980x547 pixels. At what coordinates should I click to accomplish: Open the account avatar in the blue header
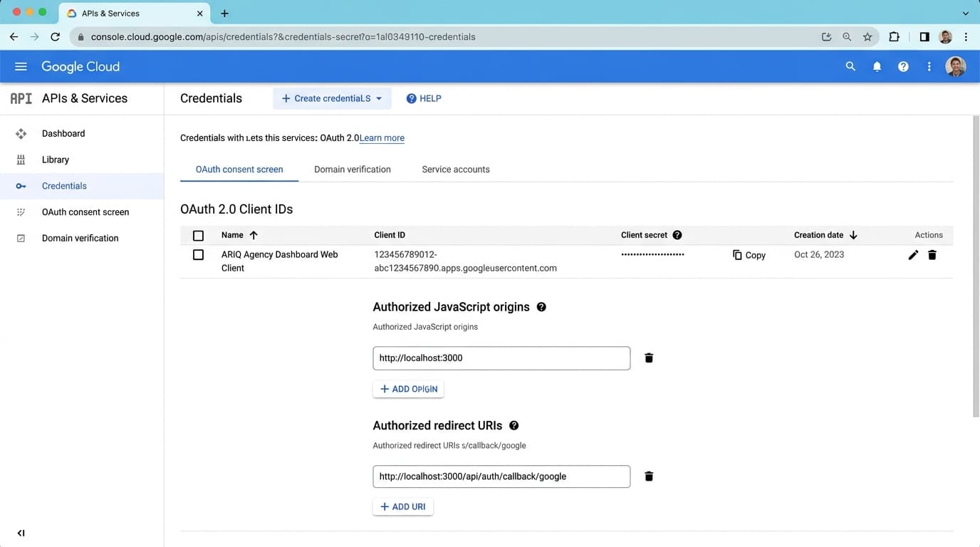[955, 66]
